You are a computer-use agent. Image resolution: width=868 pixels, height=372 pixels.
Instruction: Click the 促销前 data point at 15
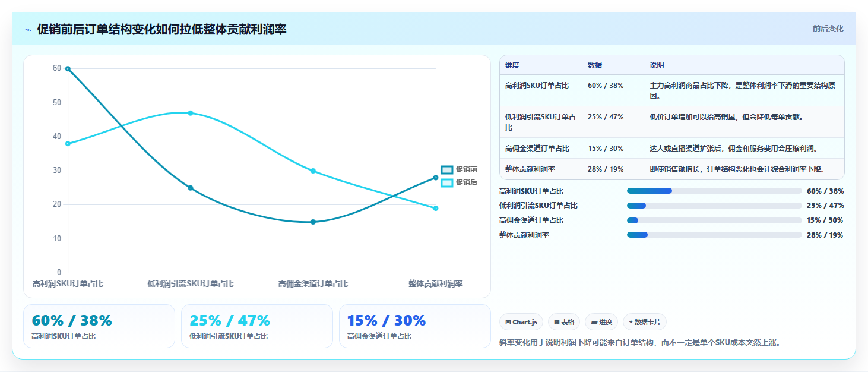click(313, 222)
